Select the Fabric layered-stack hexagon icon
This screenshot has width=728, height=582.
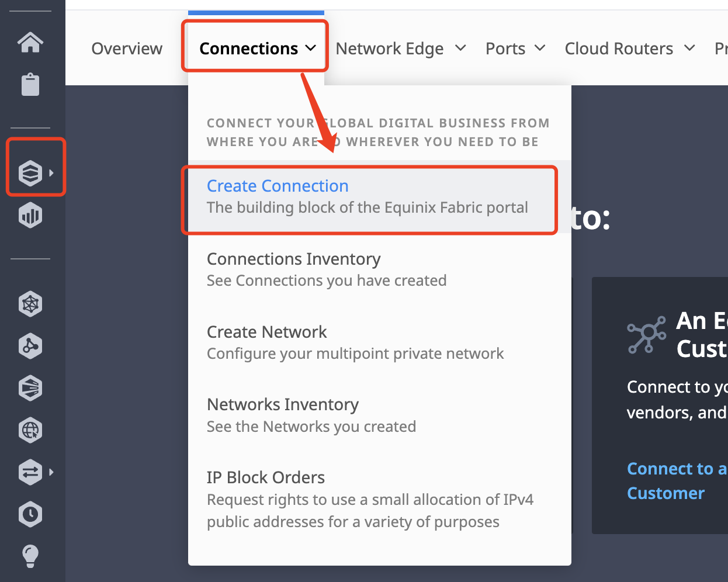(x=30, y=173)
